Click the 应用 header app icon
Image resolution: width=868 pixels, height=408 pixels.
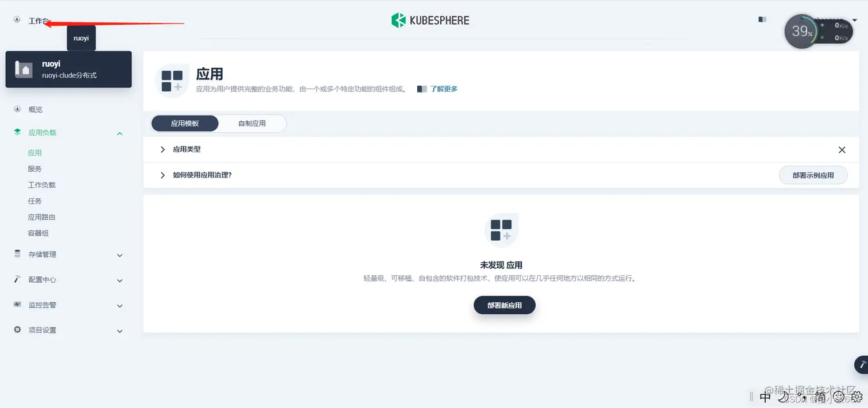point(172,81)
